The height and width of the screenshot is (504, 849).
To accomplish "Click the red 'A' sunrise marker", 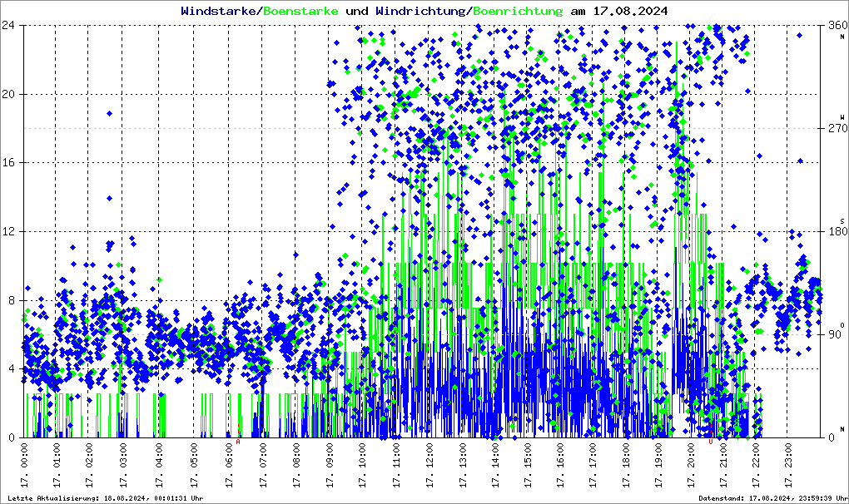I will [238, 442].
